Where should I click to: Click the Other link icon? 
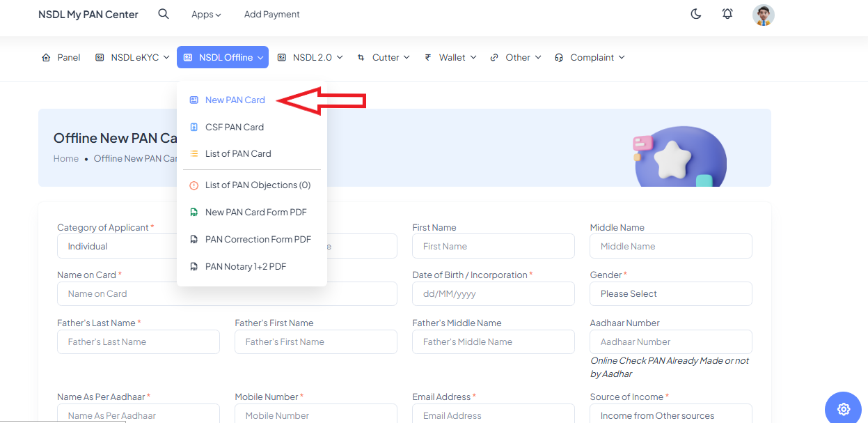coord(494,57)
